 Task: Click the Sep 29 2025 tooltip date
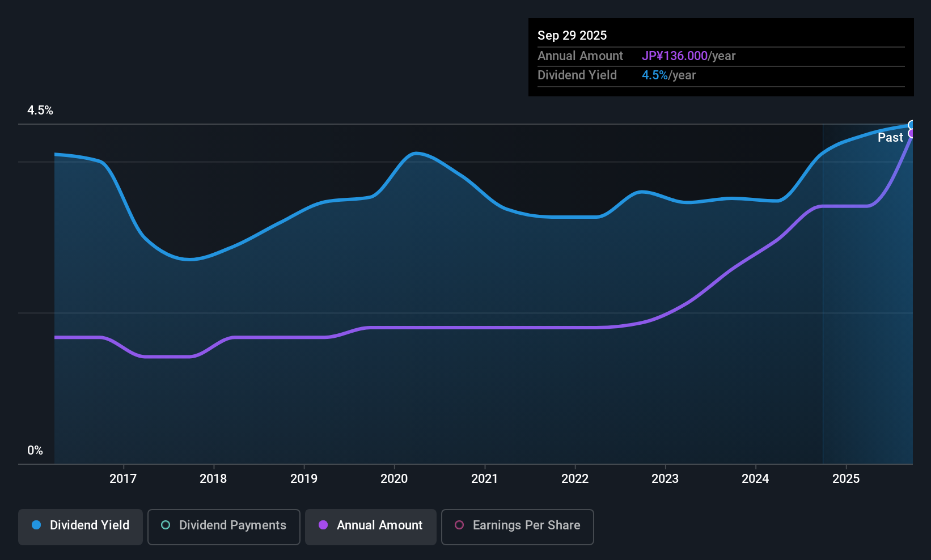(x=572, y=36)
